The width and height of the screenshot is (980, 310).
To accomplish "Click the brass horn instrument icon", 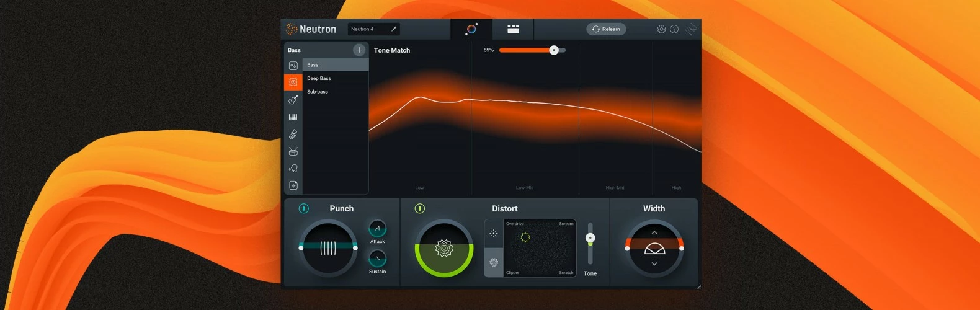I will click(x=293, y=134).
